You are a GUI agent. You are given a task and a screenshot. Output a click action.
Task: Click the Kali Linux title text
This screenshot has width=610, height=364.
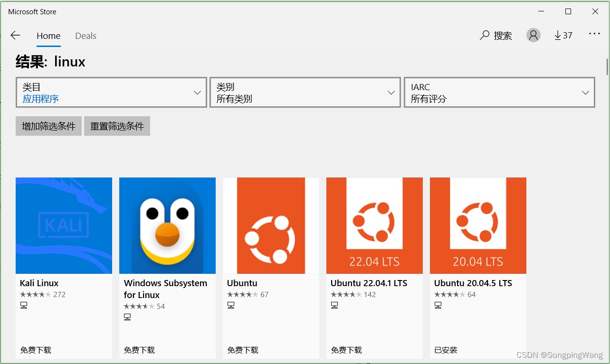39,283
